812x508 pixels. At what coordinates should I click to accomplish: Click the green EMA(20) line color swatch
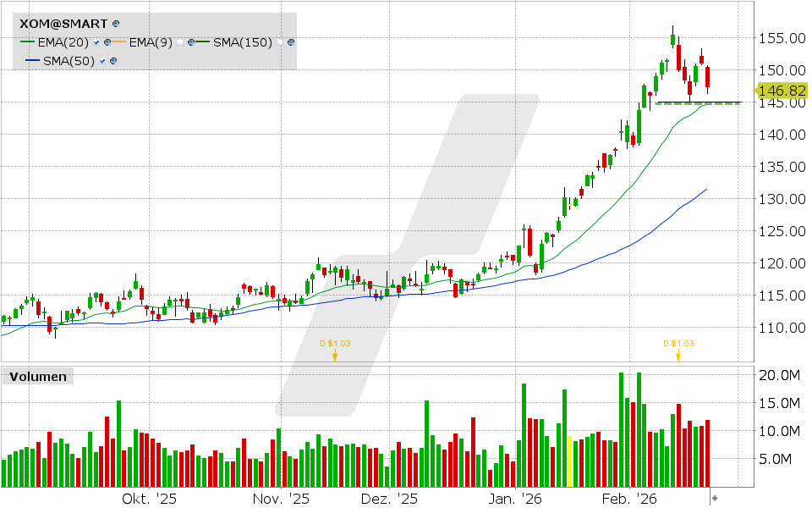point(27,41)
